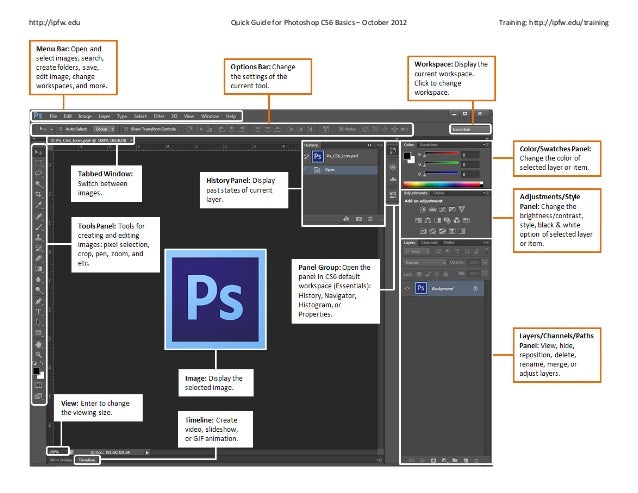The image size is (638, 493).
Task: Click the Curves adjustment icon
Action: point(442,209)
